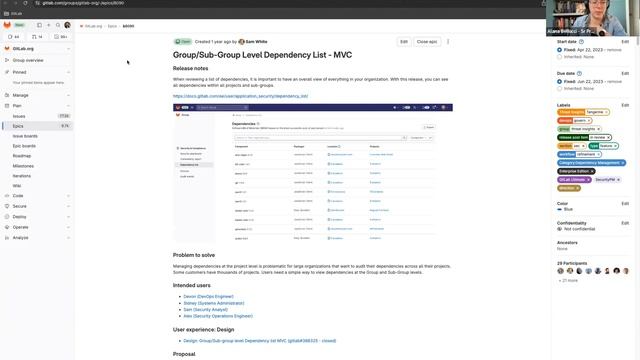Image resolution: width=640 pixels, height=360 pixels.
Task: Remove the SecurityPM label
Action: (x=618, y=180)
